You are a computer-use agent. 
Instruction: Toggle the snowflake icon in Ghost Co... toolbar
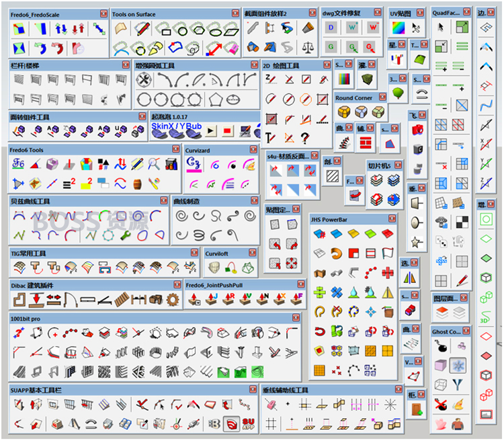tap(458, 366)
